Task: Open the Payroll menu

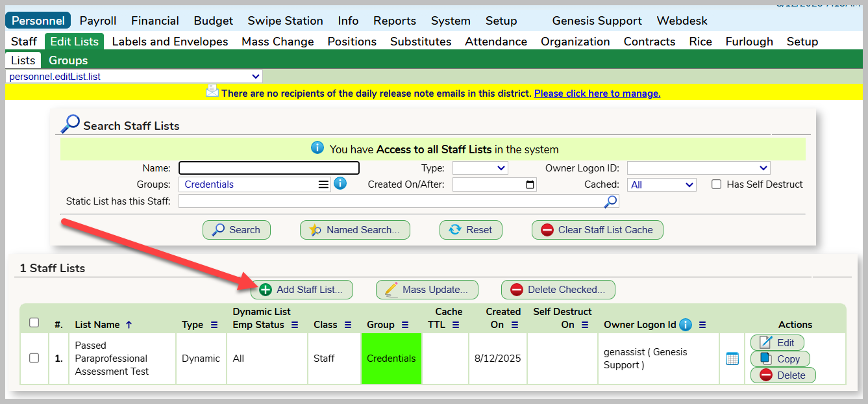Action: pos(97,21)
